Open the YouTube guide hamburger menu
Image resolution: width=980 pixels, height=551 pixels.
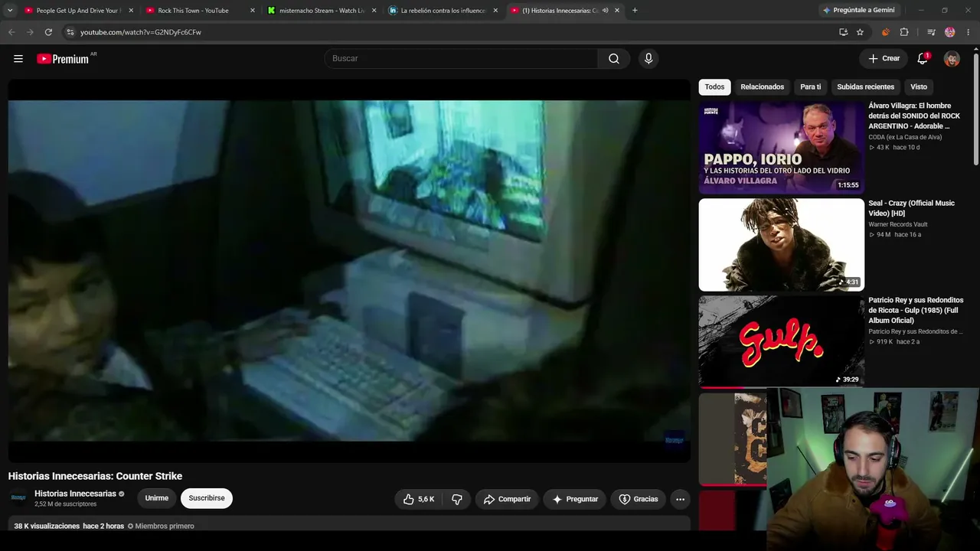[18, 59]
